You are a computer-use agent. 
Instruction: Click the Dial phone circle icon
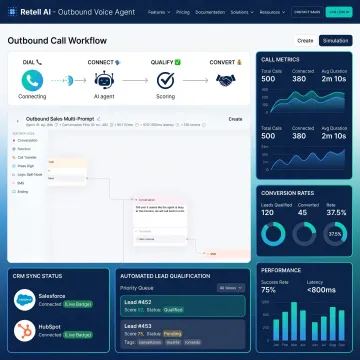[x=32, y=80]
